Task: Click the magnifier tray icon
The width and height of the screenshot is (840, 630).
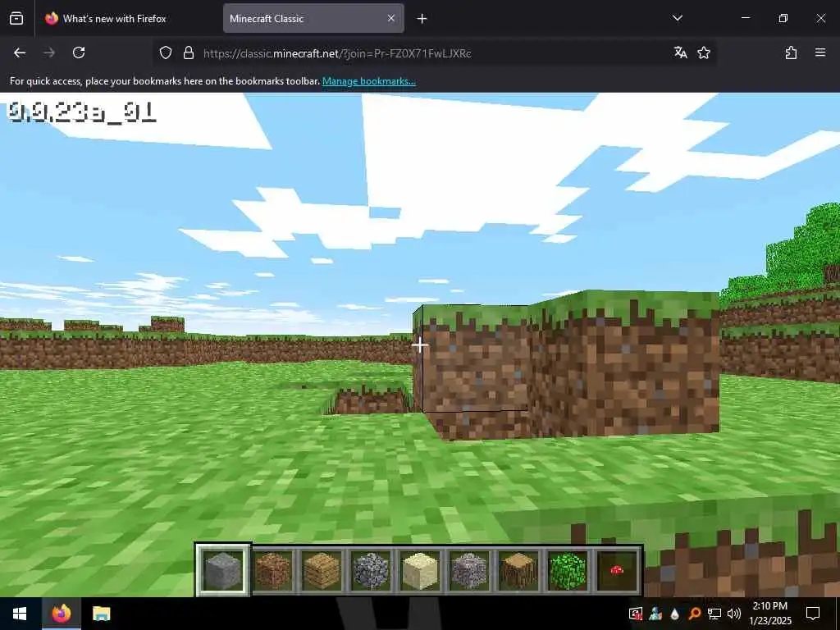Action: point(695,614)
